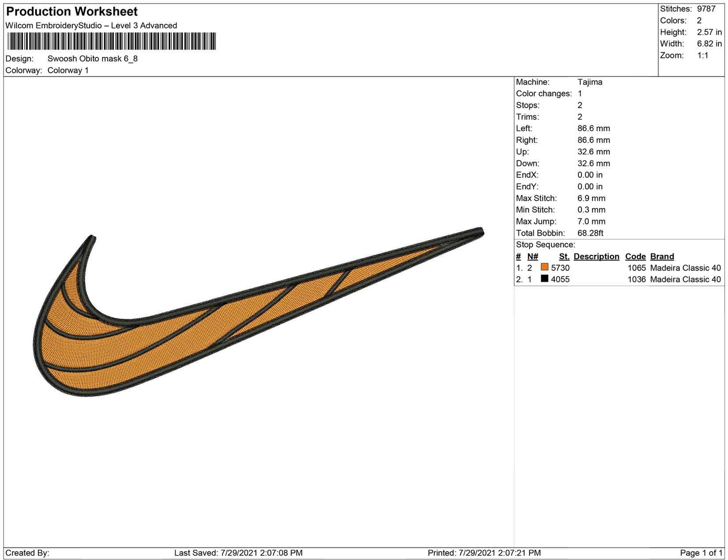Click the "Last Saved" timestamp in footer
The height and width of the screenshot is (560, 728).
tap(238, 553)
